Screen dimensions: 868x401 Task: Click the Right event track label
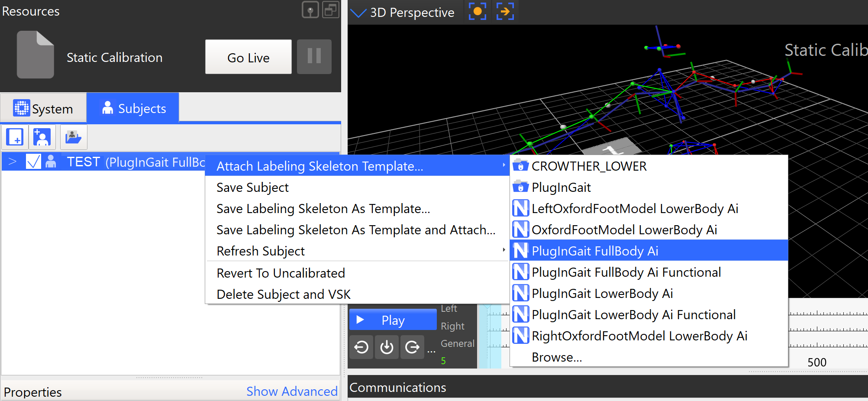click(x=452, y=326)
